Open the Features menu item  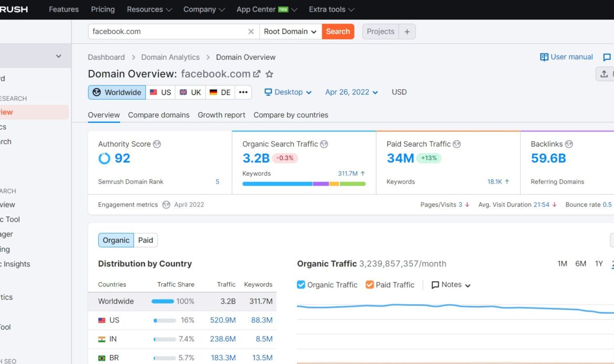click(64, 9)
